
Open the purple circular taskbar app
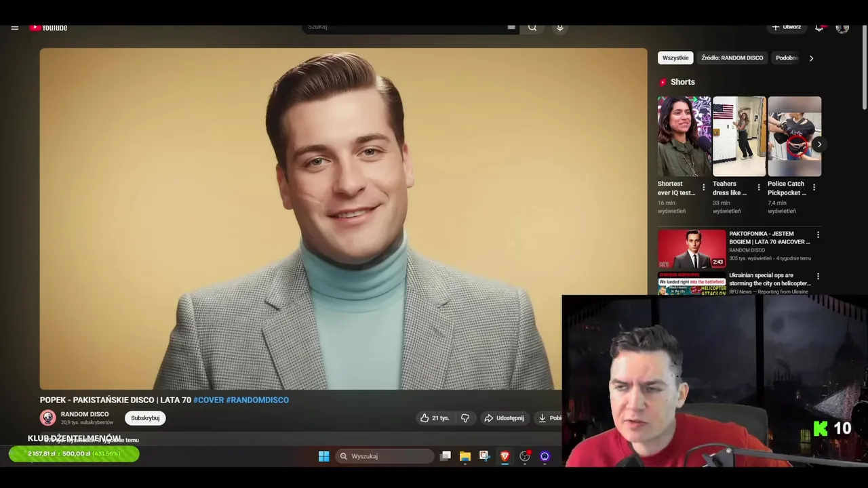pos(545,456)
